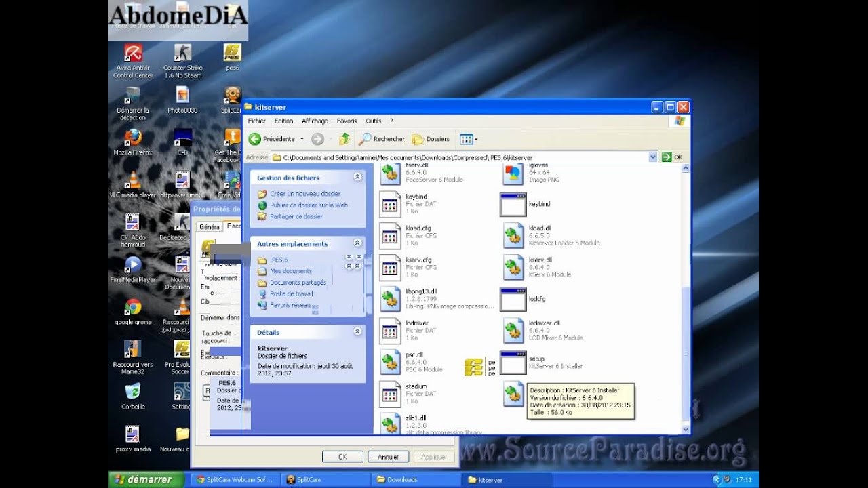Select the stadium DAT file icon
Screen dimensions: 868x488
coord(391,394)
